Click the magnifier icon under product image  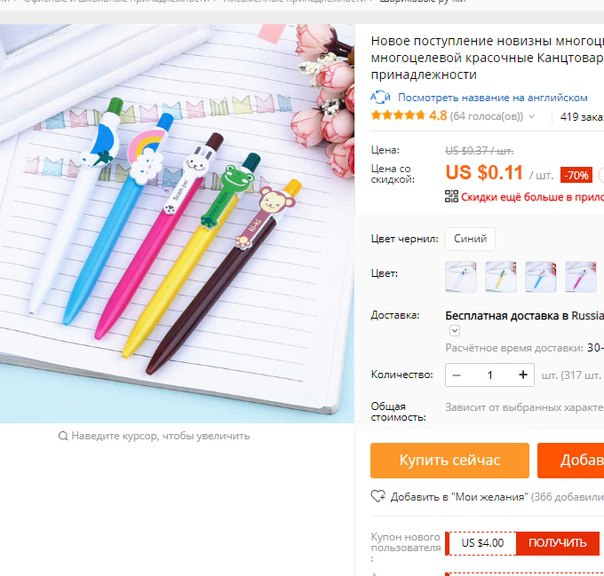click(63, 436)
